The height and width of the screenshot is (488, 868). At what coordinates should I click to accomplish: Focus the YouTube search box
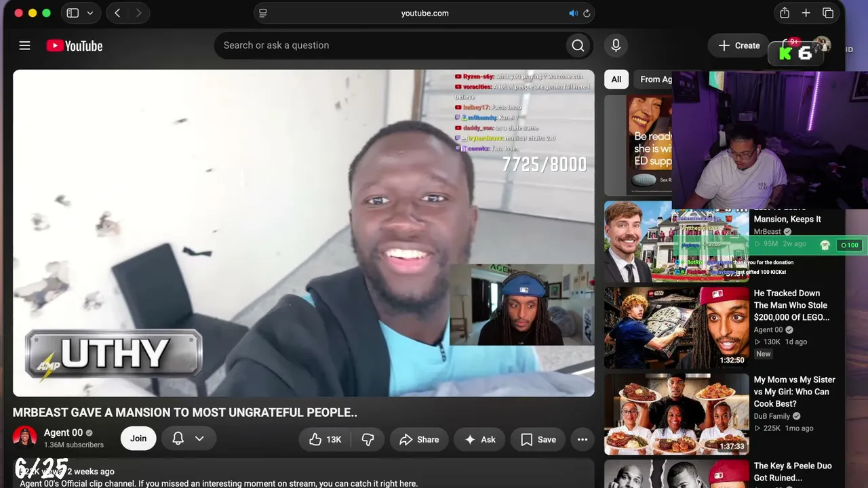coord(393,45)
